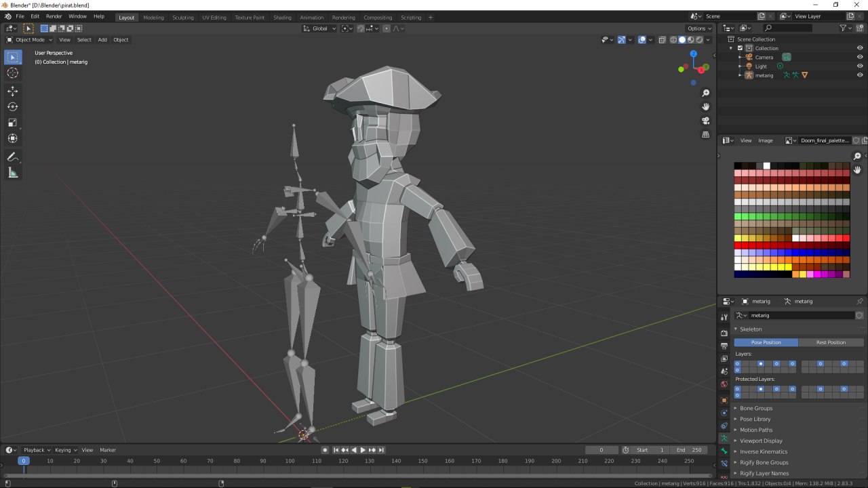Expand the Bone Groups panel
Screen dimensions: 868x488
tap(755, 408)
